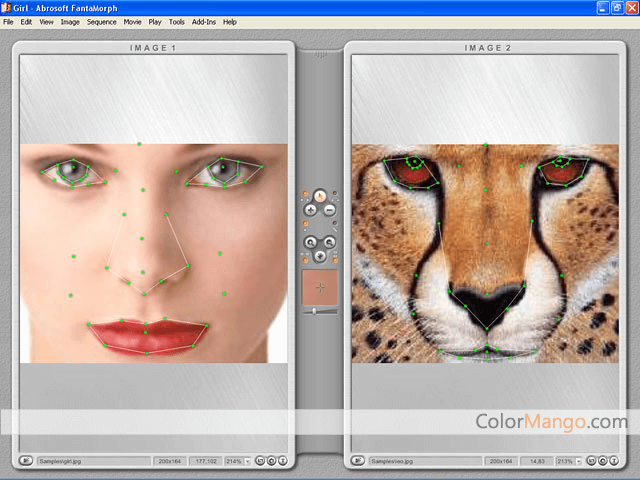Toggle the orange indicator right of pointer tool
This screenshot has height=480, width=640.
click(336, 194)
